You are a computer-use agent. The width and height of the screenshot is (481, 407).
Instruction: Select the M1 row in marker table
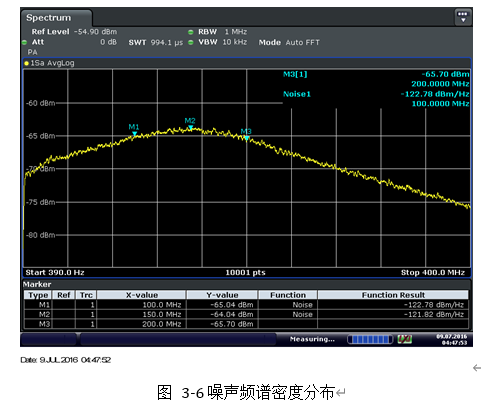coord(246,305)
